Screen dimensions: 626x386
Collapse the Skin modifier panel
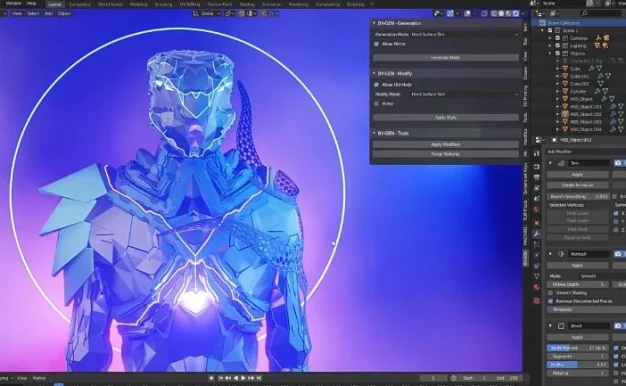click(551, 163)
